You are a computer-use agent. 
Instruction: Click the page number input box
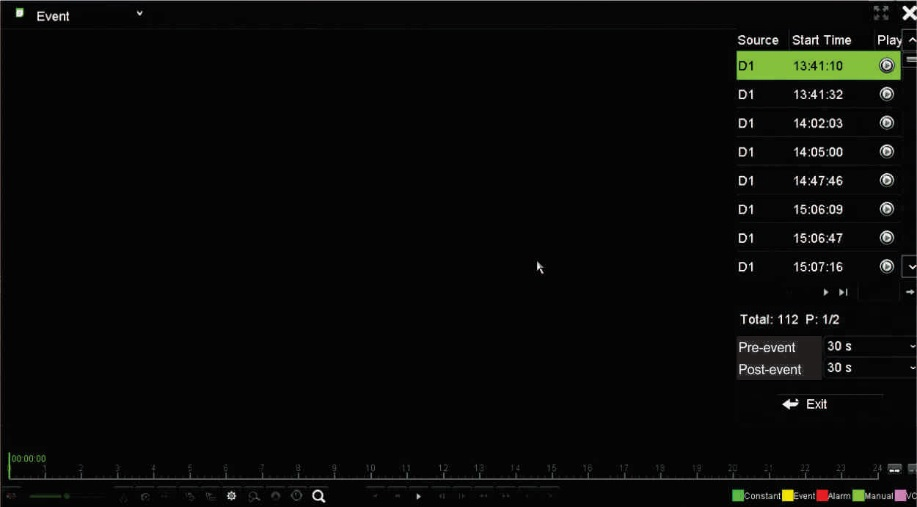pyautogui.click(x=878, y=292)
